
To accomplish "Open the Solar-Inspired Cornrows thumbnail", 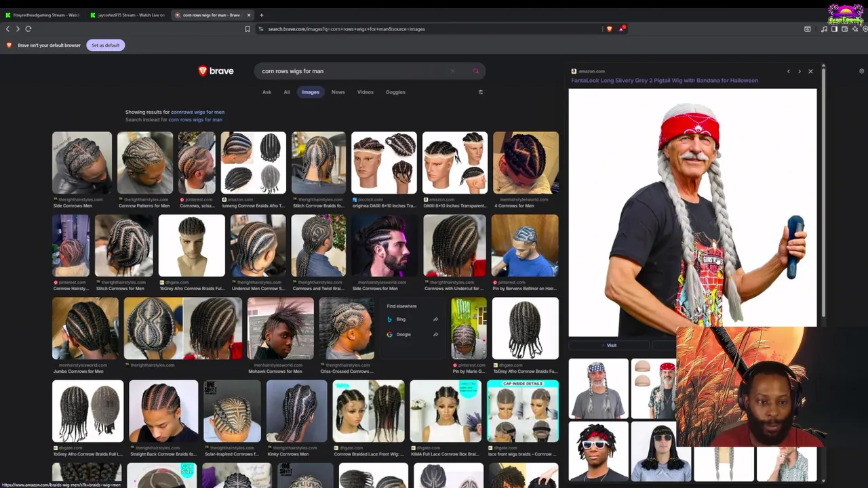I will tap(232, 411).
